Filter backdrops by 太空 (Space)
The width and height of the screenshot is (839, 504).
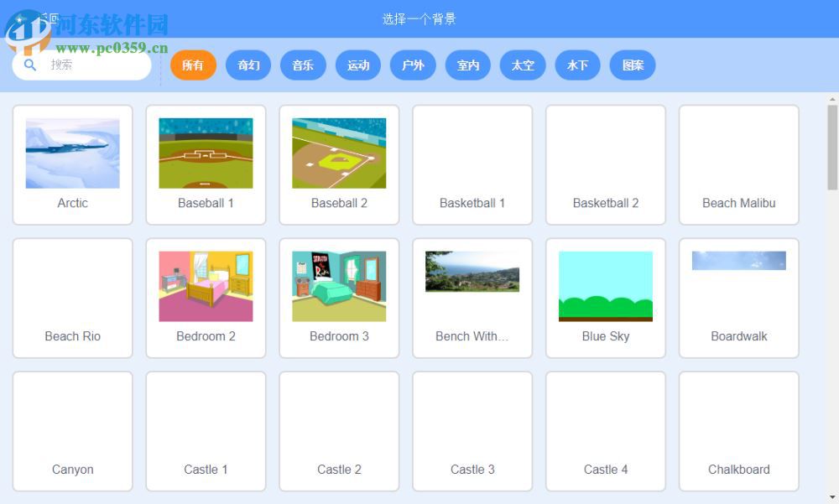coord(522,65)
